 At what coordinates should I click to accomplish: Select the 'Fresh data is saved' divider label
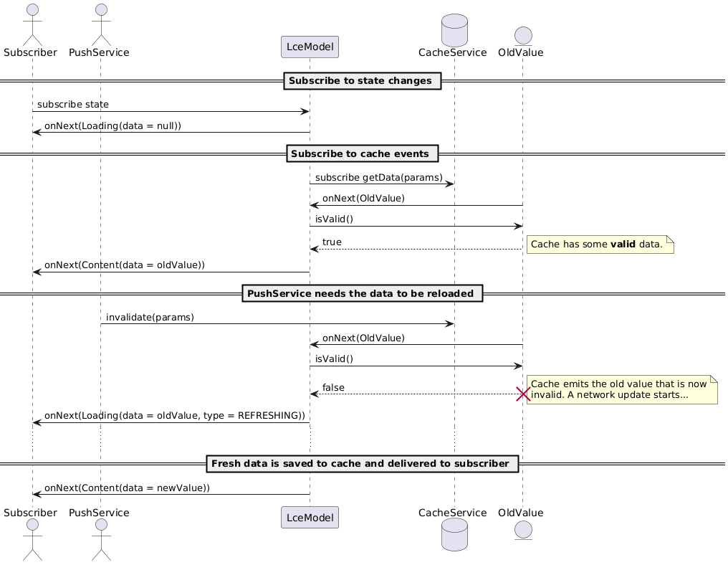362,463
